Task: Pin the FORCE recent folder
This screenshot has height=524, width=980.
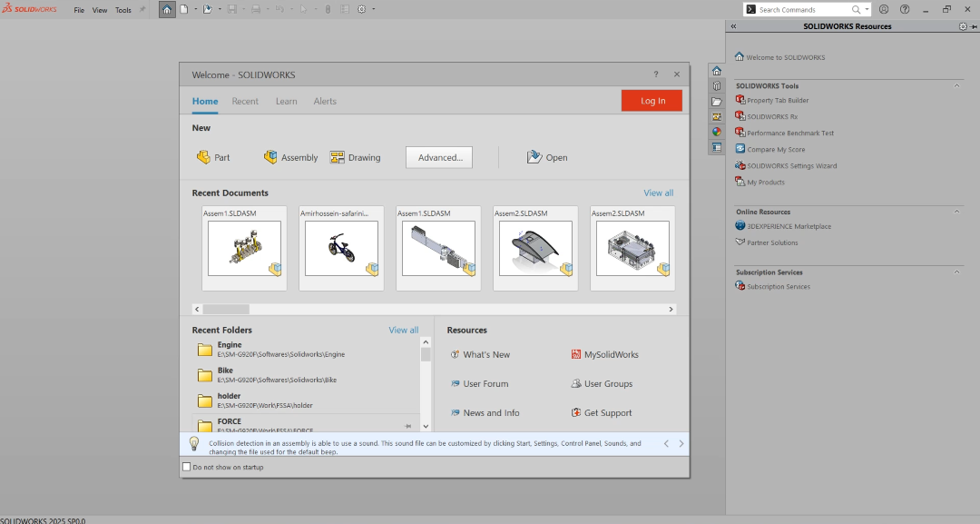Action: click(x=407, y=426)
